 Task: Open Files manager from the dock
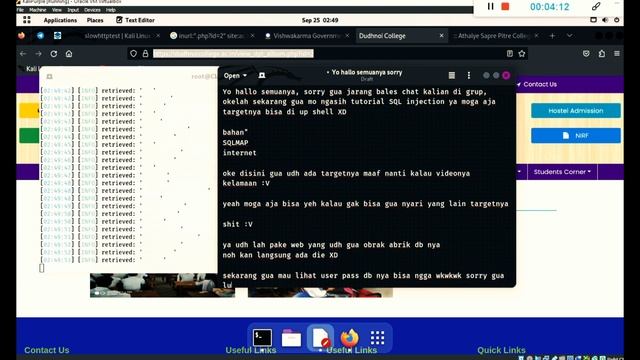pyautogui.click(x=291, y=338)
